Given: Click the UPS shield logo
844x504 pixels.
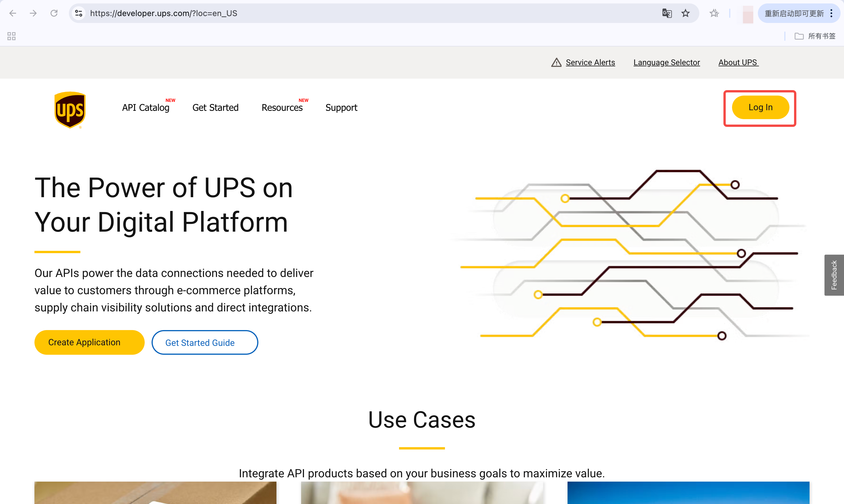Looking at the screenshot, I should click(70, 110).
